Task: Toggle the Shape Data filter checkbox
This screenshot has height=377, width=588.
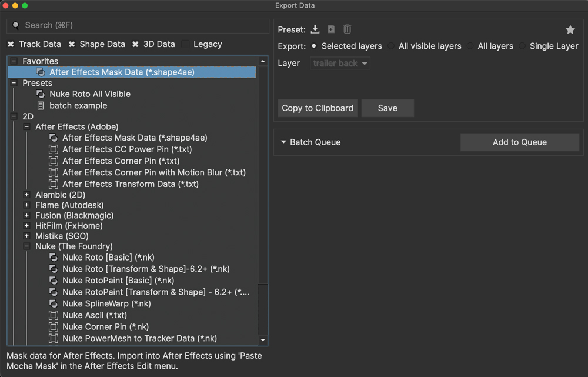Action: click(72, 44)
